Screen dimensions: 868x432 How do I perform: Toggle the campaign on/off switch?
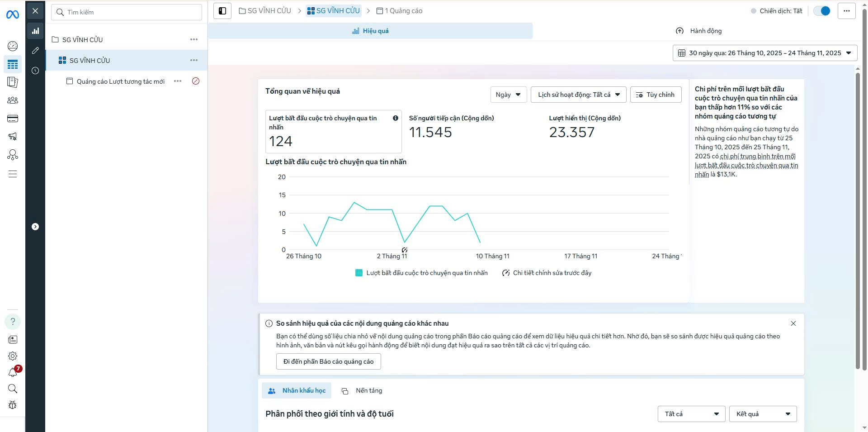[821, 11]
